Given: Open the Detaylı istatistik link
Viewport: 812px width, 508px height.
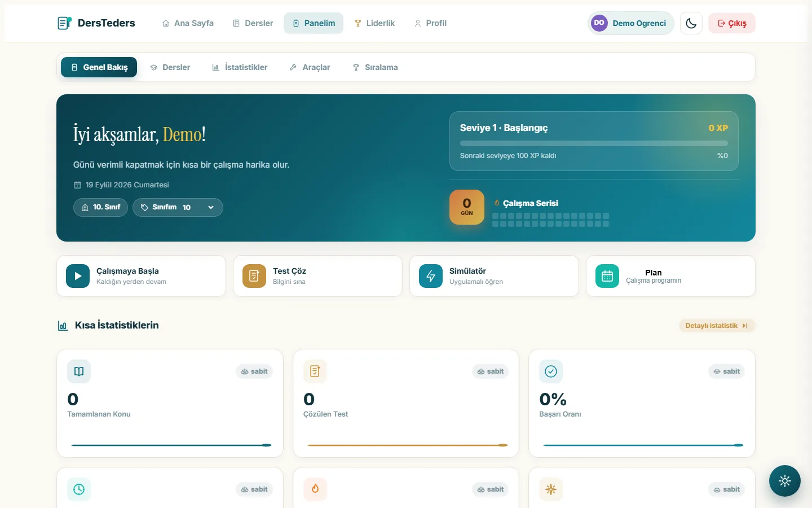Looking at the screenshot, I should (x=717, y=326).
